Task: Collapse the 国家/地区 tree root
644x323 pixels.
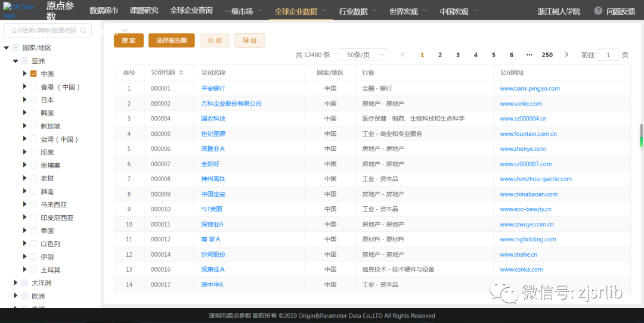Action: tap(6, 48)
